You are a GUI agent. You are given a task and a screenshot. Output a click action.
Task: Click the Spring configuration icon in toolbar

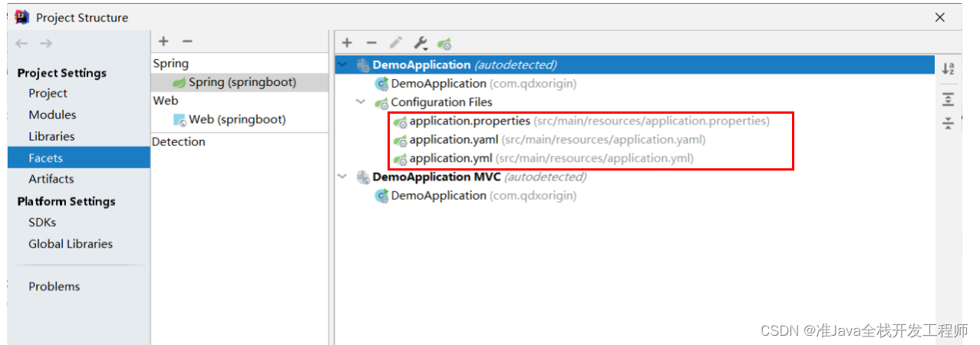pos(444,44)
